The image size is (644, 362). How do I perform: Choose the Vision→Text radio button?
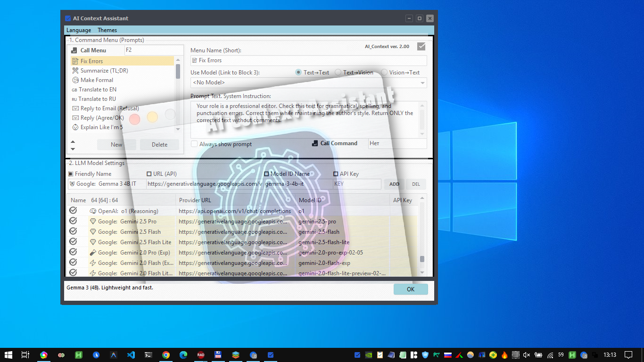coord(384,73)
